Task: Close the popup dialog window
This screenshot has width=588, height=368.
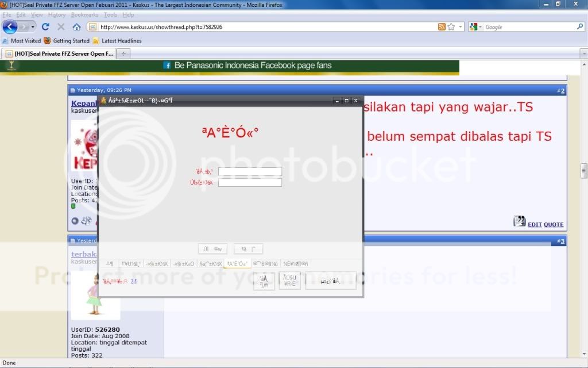Action: [356, 101]
